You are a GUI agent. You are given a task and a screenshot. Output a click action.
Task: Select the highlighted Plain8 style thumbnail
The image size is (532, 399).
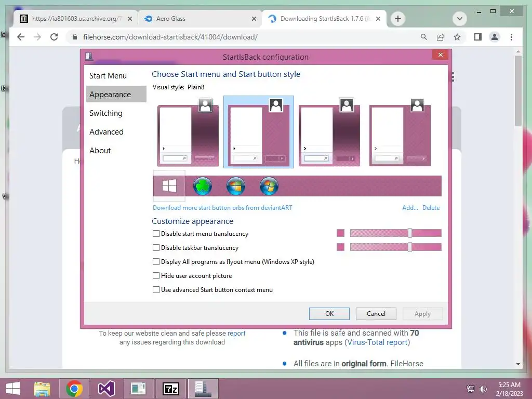pyautogui.click(x=259, y=132)
